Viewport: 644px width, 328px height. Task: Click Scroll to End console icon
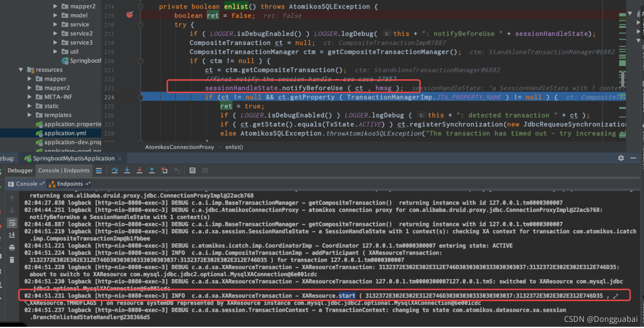(12, 235)
